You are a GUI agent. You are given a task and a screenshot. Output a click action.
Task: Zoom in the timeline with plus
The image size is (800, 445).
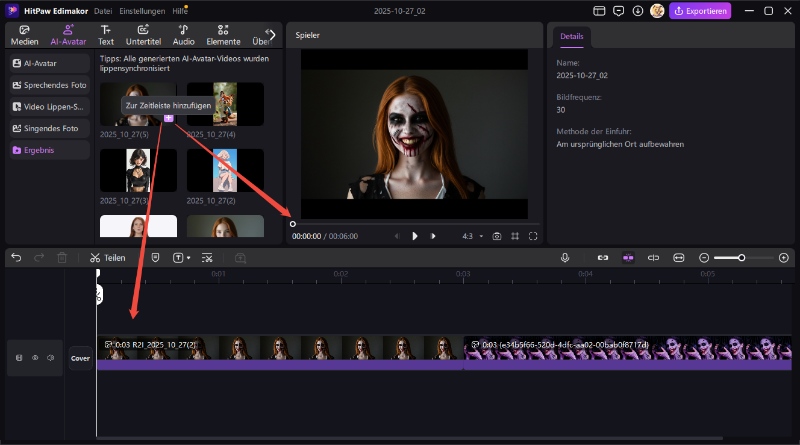coord(784,258)
